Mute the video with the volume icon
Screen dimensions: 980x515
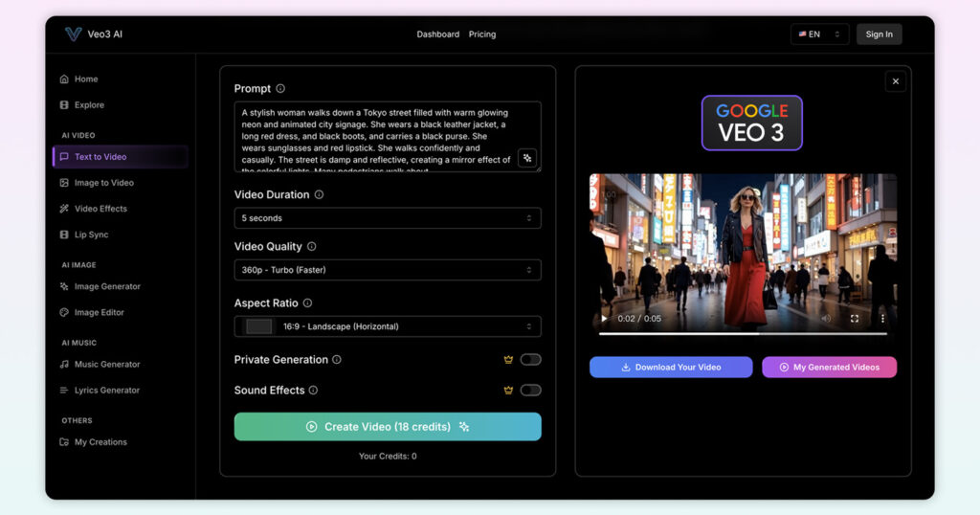(x=826, y=318)
